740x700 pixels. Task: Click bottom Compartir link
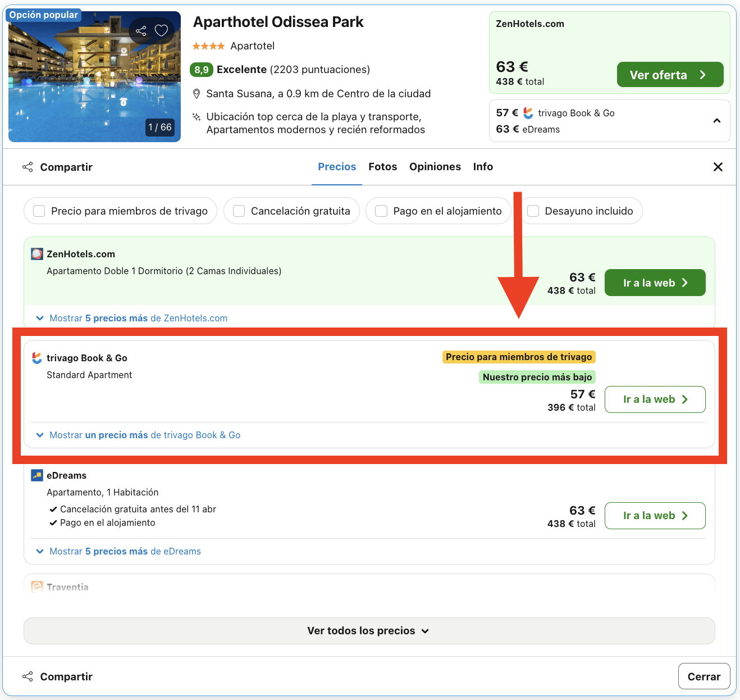click(x=66, y=676)
